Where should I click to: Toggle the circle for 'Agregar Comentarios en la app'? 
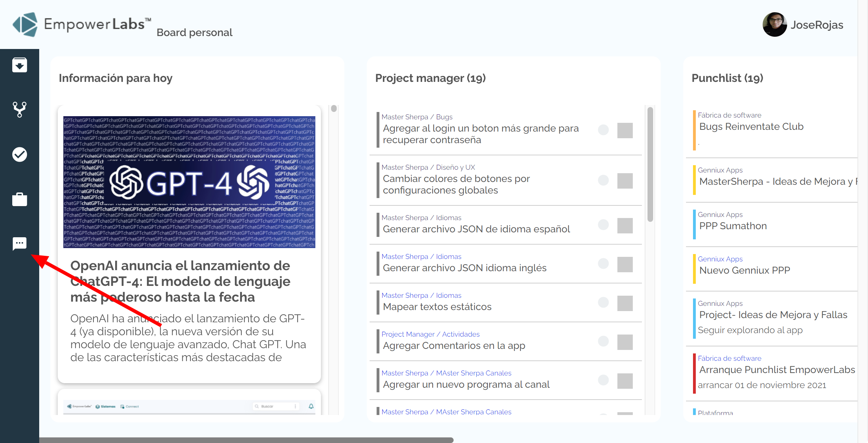click(x=603, y=341)
